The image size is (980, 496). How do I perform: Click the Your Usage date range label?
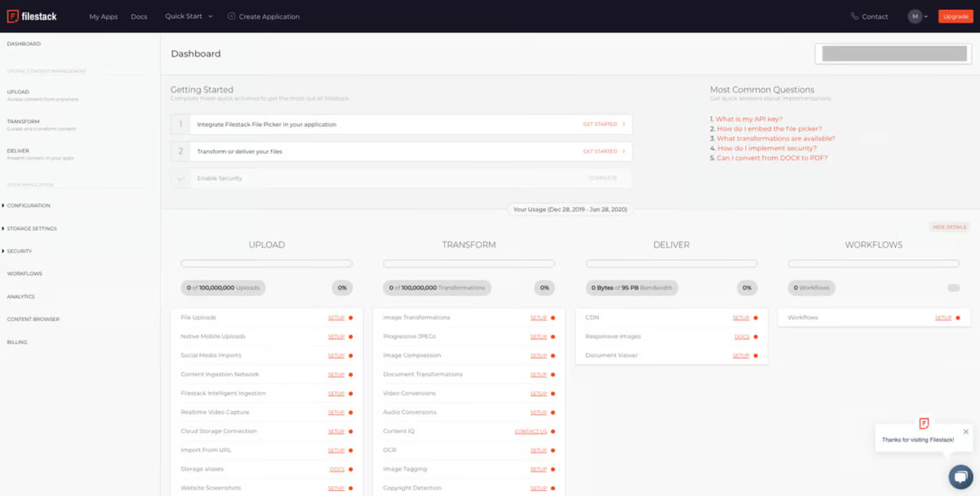[x=570, y=210]
